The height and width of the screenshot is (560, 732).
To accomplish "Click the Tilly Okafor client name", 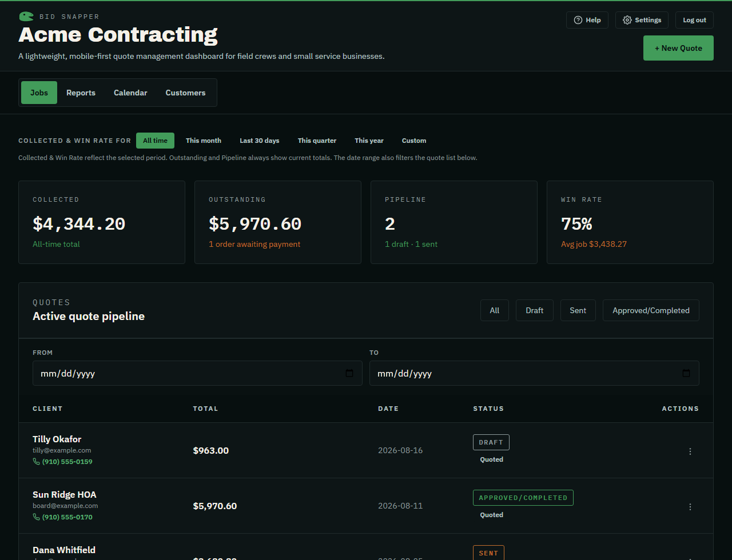I will [x=57, y=439].
